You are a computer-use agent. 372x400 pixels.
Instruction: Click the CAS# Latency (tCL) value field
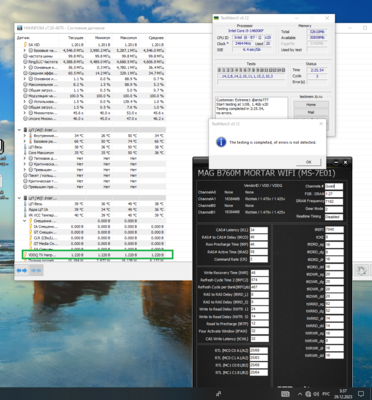pos(258,230)
